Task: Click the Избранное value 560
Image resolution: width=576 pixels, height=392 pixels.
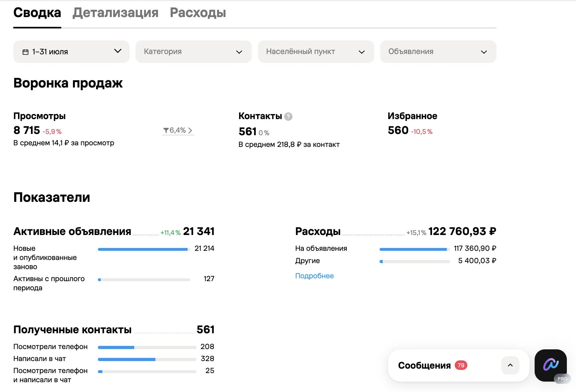Action: pyautogui.click(x=398, y=130)
